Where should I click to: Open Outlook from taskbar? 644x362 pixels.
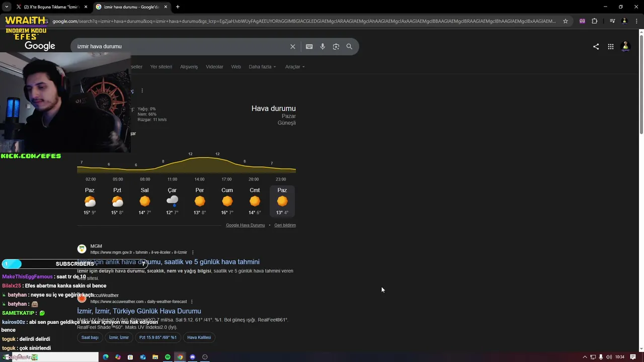coord(143,357)
